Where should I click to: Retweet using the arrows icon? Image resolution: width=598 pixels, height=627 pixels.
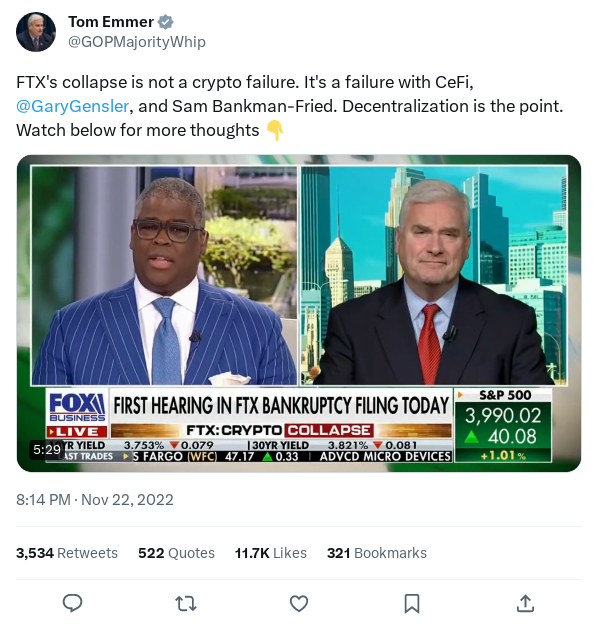pos(186,603)
